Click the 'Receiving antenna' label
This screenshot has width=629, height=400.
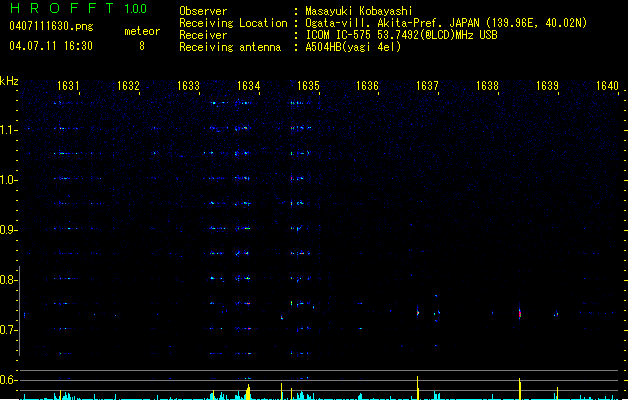230,47
